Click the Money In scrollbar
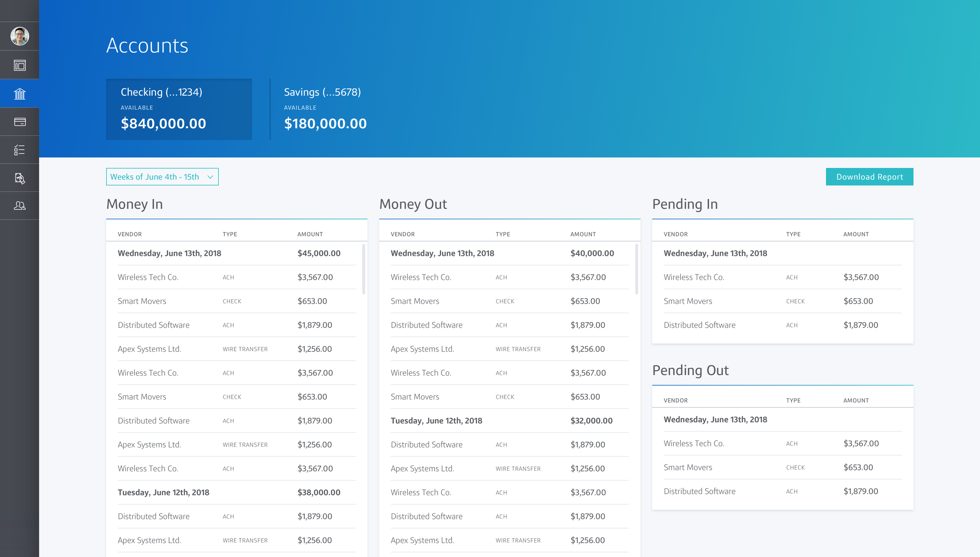The image size is (980, 557). click(364, 269)
